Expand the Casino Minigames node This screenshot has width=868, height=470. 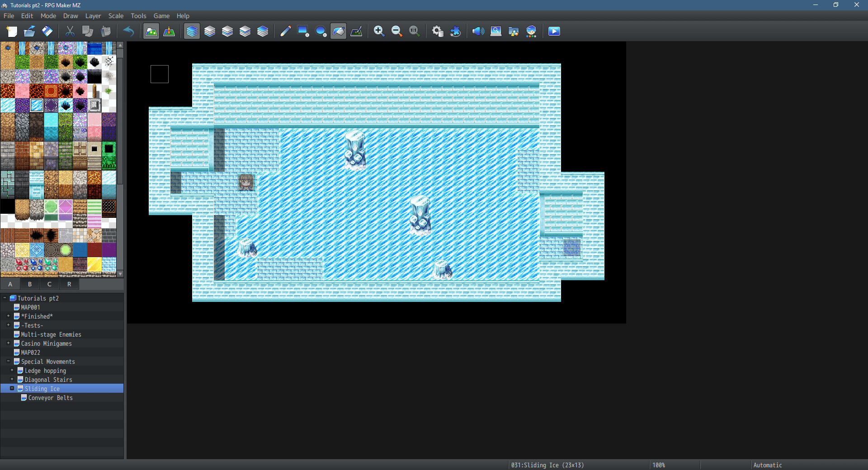click(x=9, y=343)
